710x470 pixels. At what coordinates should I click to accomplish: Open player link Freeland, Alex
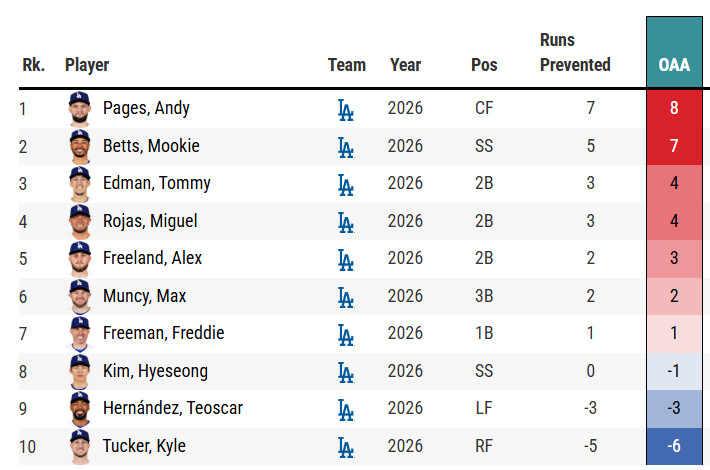[x=152, y=258]
